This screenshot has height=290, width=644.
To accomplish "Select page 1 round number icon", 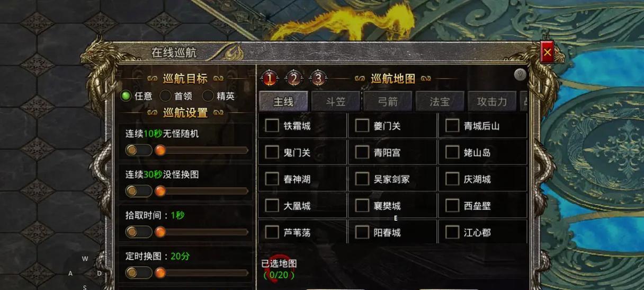I will (270, 79).
